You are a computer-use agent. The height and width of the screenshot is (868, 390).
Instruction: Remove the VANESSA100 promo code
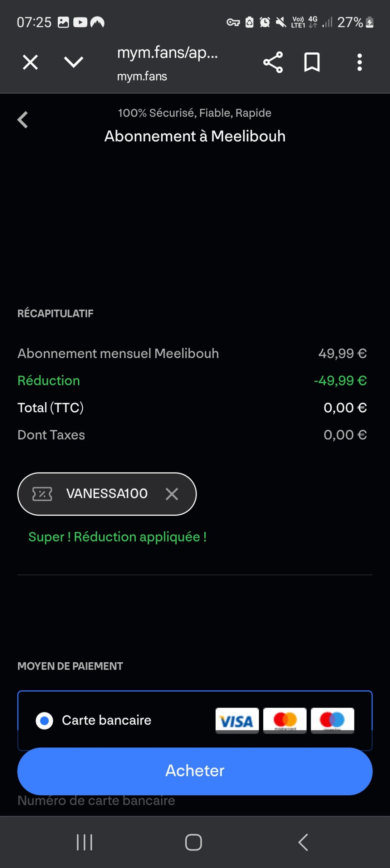point(172,494)
